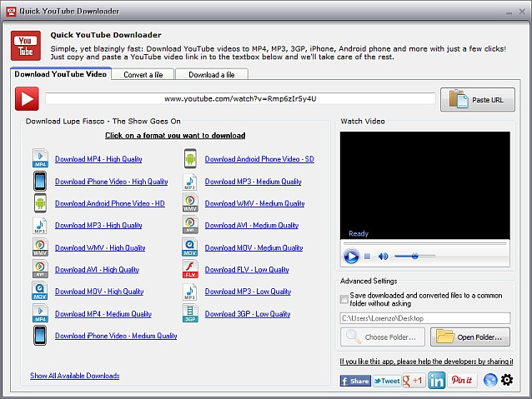
Task: Adjust the player volume slider
Action: 414,257
